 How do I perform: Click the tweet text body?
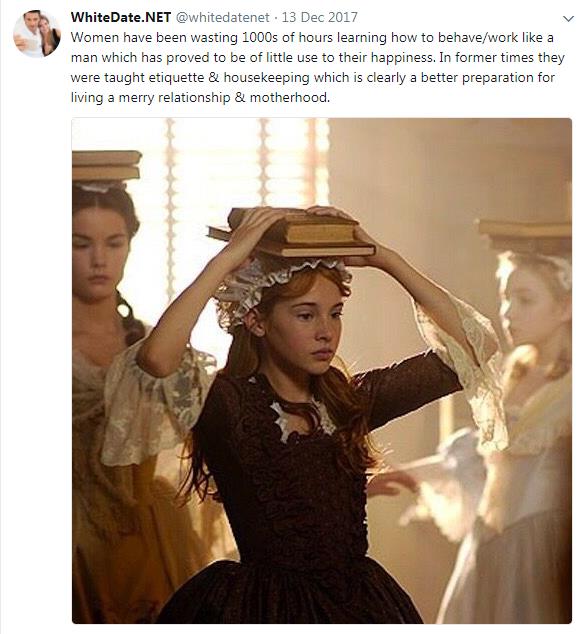(317, 68)
